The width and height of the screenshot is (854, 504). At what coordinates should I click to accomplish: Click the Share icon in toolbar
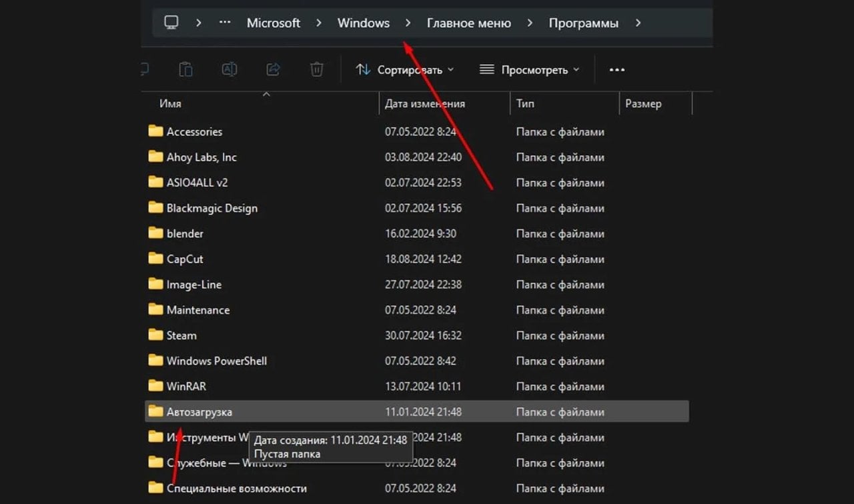tap(273, 69)
